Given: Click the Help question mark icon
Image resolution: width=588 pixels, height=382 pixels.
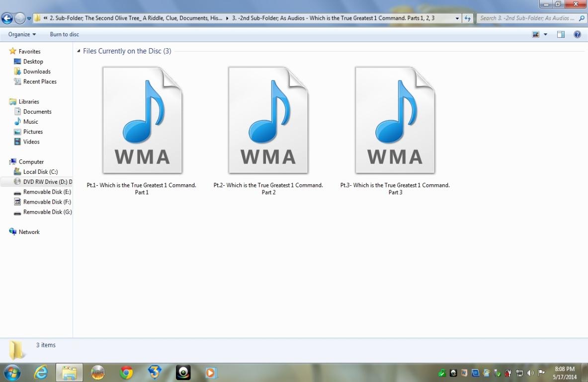Looking at the screenshot, I should 577,34.
